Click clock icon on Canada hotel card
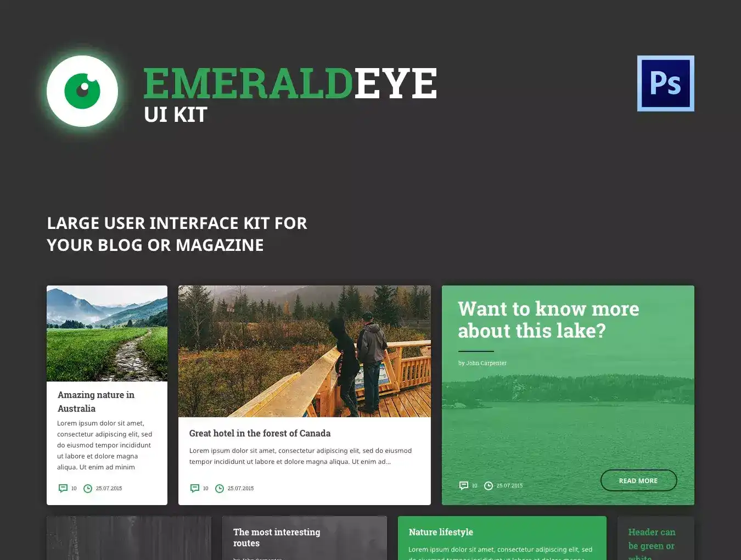The width and height of the screenshot is (741, 560). click(x=219, y=488)
